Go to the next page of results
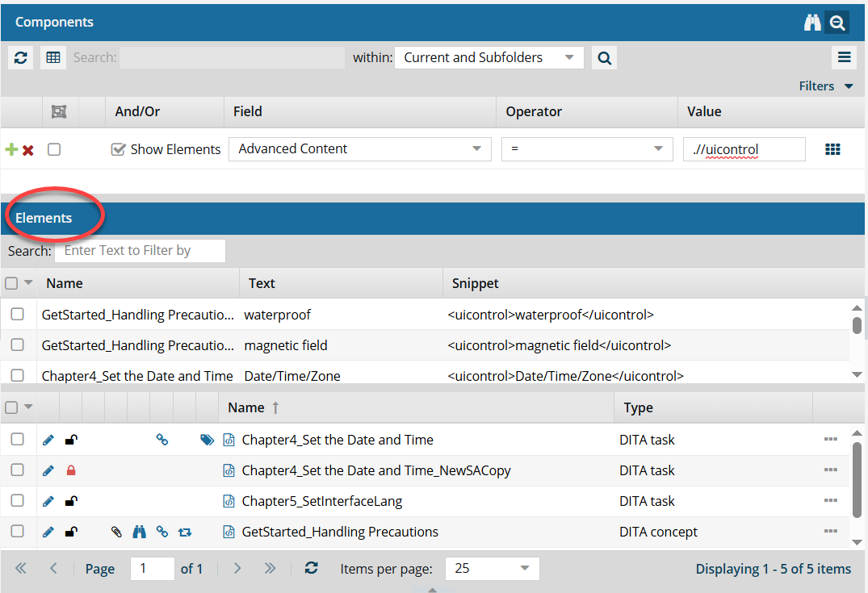This screenshot has height=593, width=868. [237, 568]
